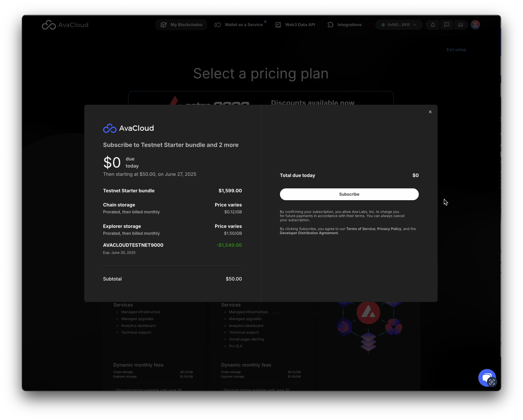Go to My Blockchains tab
Image resolution: width=523 pixels, height=420 pixels.
click(181, 25)
